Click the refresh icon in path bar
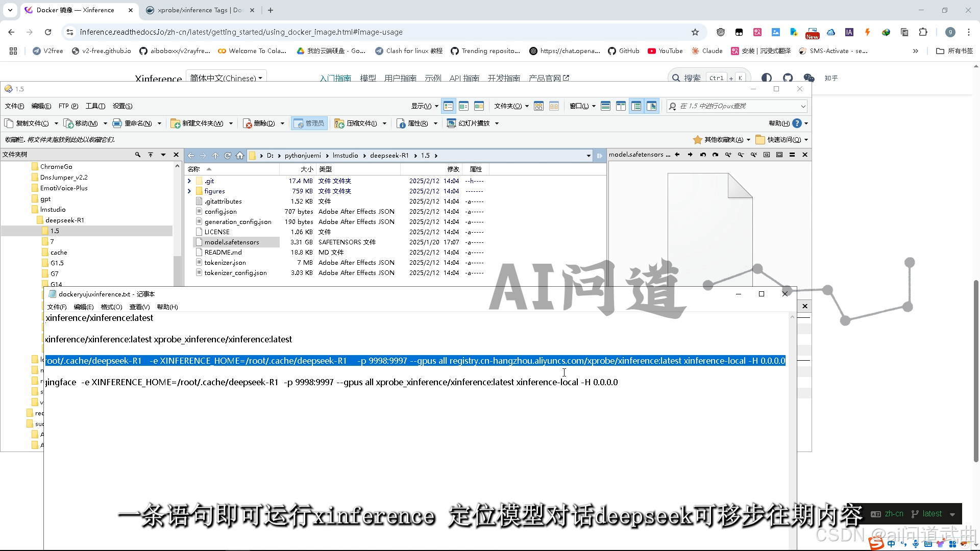This screenshot has width=980, height=551. 228,156
